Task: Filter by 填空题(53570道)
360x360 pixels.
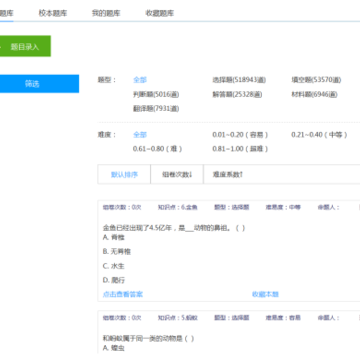Action: coord(316,80)
